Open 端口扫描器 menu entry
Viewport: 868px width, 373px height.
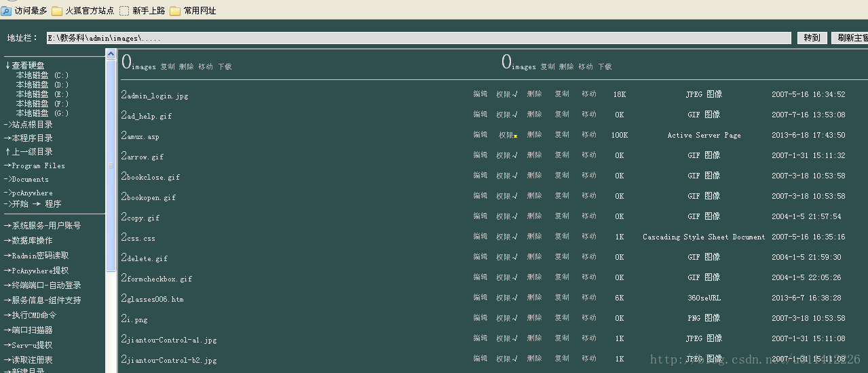point(28,330)
